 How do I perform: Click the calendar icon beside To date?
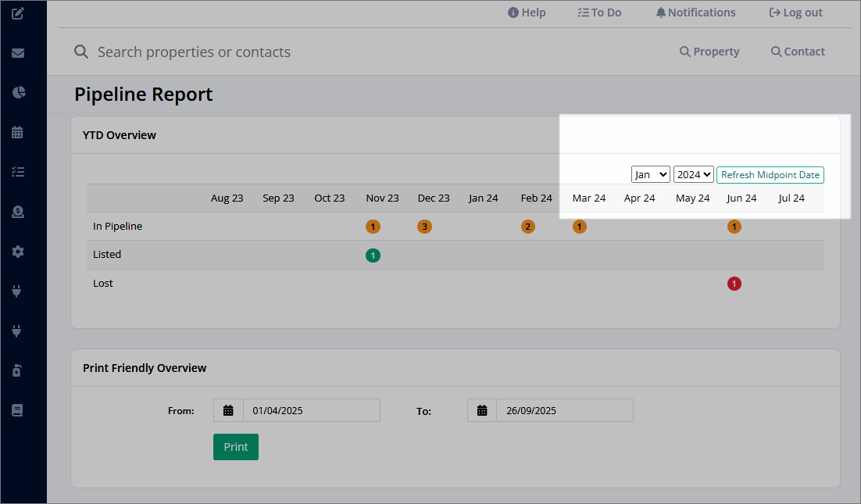point(482,410)
